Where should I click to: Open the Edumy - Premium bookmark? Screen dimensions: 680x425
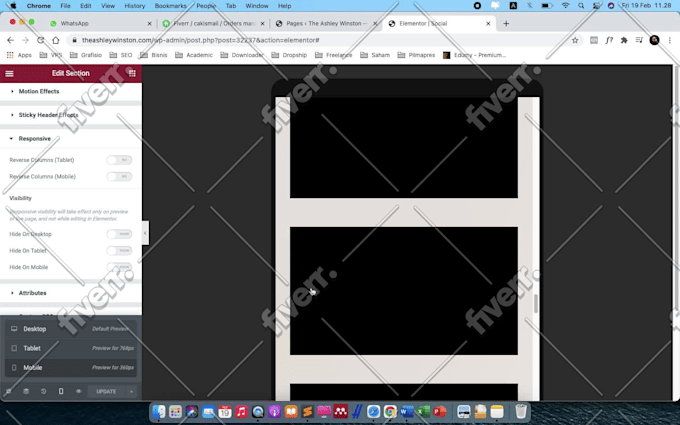(474, 55)
